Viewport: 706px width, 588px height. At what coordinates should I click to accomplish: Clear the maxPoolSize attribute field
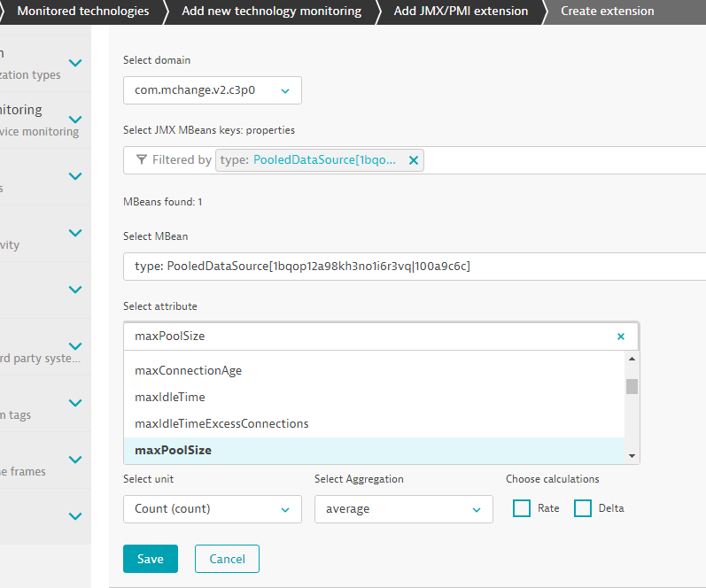pyautogui.click(x=620, y=337)
